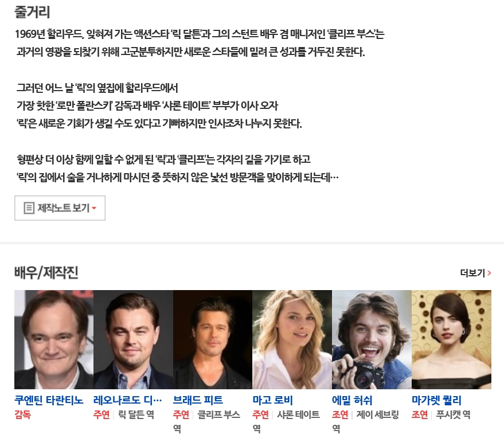This screenshot has width=504, height=442.
Task: Click the 레오나르도 디… name link
Action: (x=128, y=400)
